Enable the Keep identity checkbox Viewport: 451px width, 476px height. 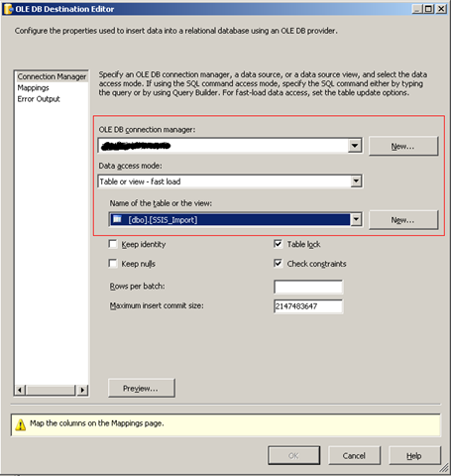[x=113, y=244]
